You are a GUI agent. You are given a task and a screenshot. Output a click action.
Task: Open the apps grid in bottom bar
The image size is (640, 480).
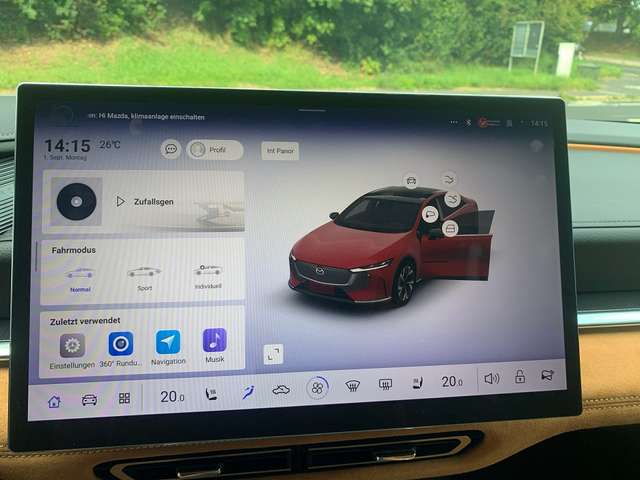point(125,398)
